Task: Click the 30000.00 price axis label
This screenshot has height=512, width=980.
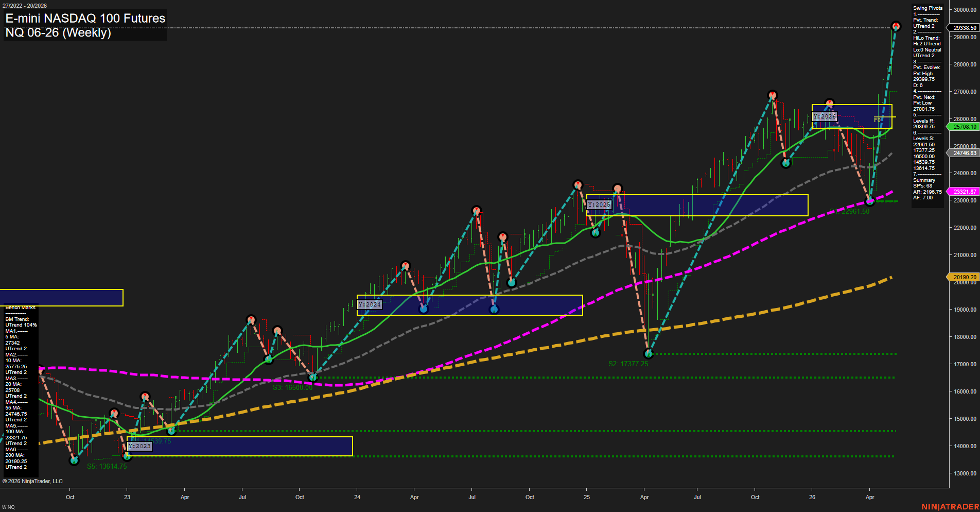Action: coord(965,10)
